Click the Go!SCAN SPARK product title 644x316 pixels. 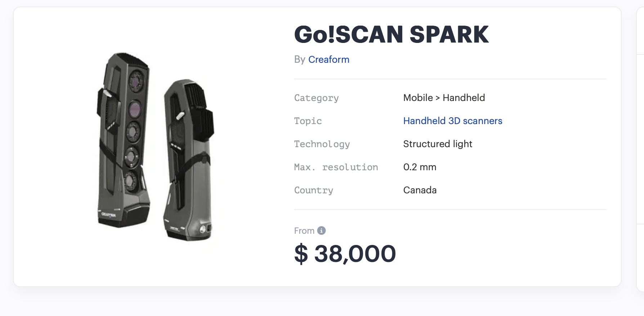coord(391,35)
